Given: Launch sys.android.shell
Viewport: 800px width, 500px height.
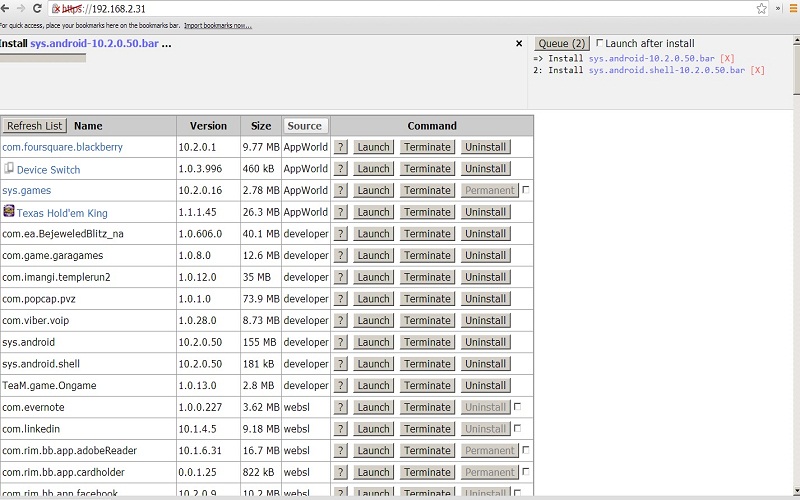Looking at the screenshot, I should (x=373, y=364).
